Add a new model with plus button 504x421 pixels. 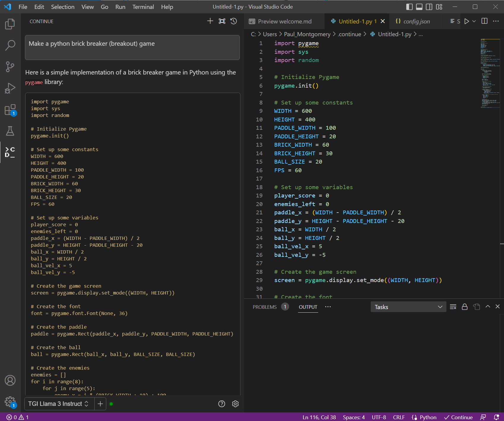[x=100, y=404]
